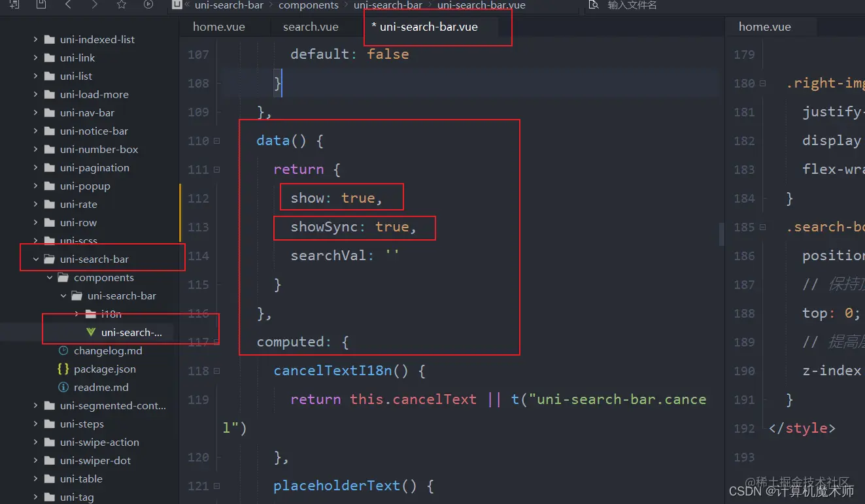Open the uni-number-box folder row
Image resolution: width=865 pixels, height=504 pixels.
click(x=89, y=149)
